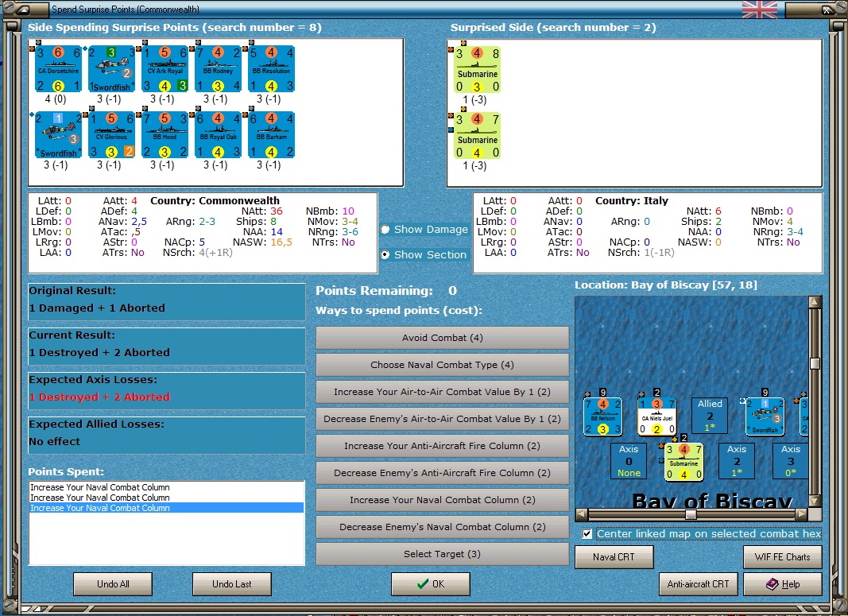The height and width of the screenshot is (616, 848).
Task: Click map vertical scrollbar up arrow
Action: point(815,302)
